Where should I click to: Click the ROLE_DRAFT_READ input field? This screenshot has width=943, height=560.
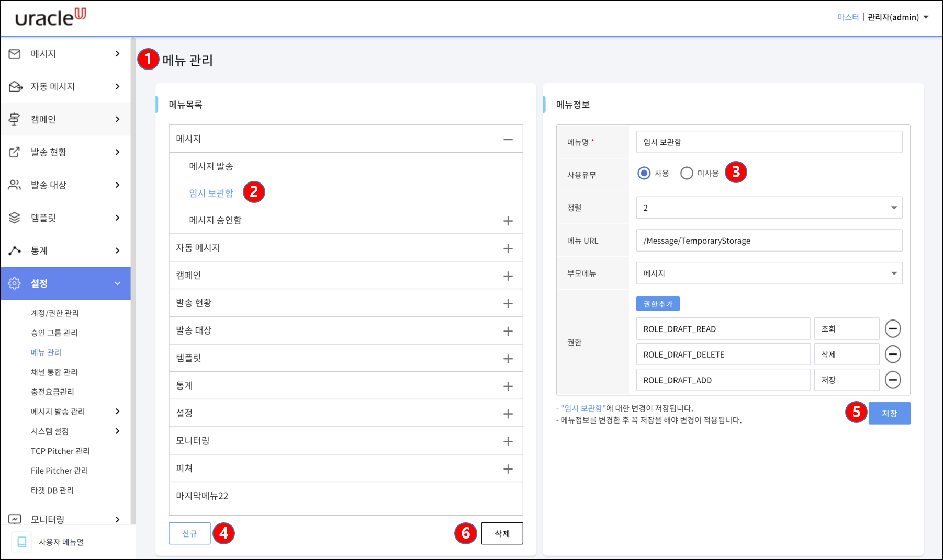click(x=723, y=329)
